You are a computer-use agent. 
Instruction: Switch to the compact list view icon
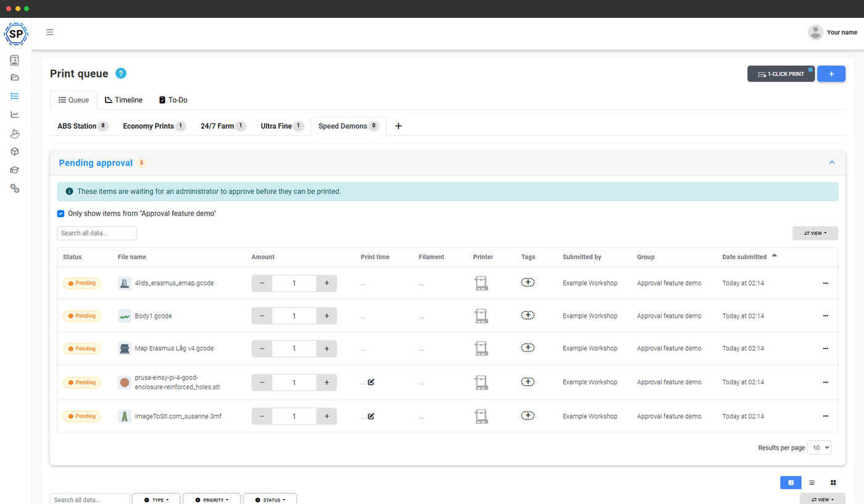coord(812,482)
